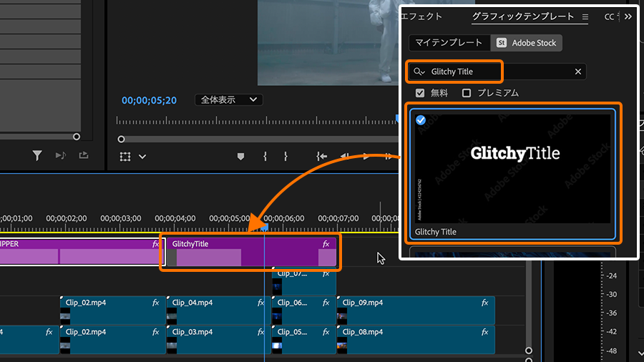Click the program monitor time ruler
This screenshot has width=644, height=362.
(x=257, y=121)
